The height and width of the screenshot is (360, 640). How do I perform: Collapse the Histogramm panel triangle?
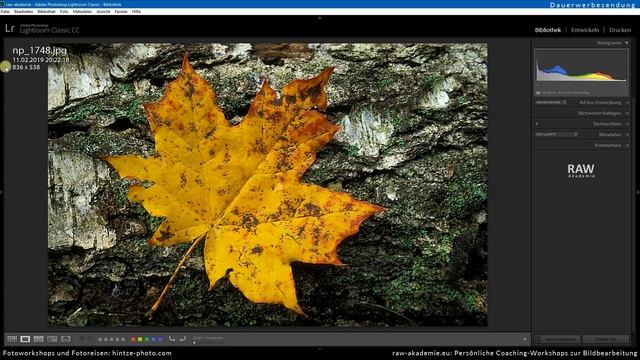pyautogui.click(x=627, y=43)
